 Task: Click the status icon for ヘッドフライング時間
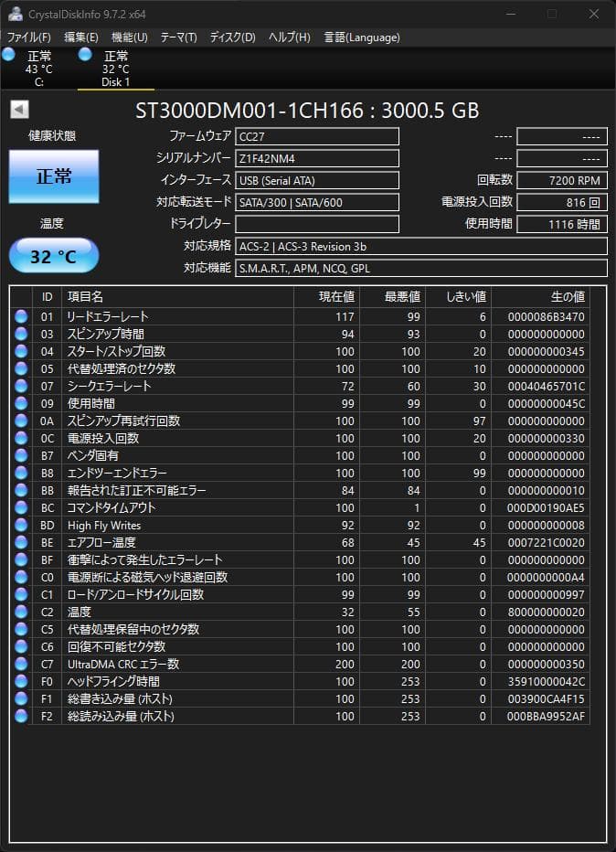point(21,681)
